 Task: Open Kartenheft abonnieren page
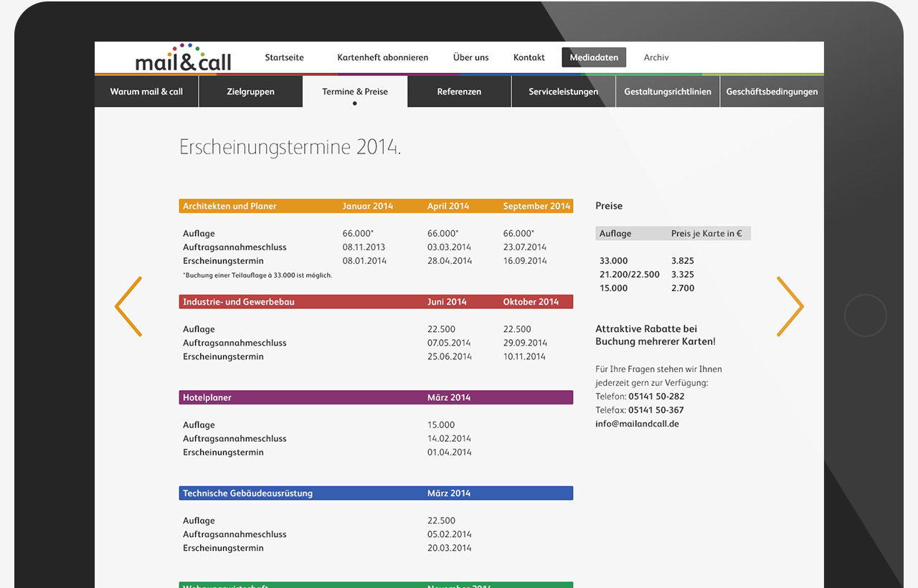pyautogui.click(x=383, y=57)
